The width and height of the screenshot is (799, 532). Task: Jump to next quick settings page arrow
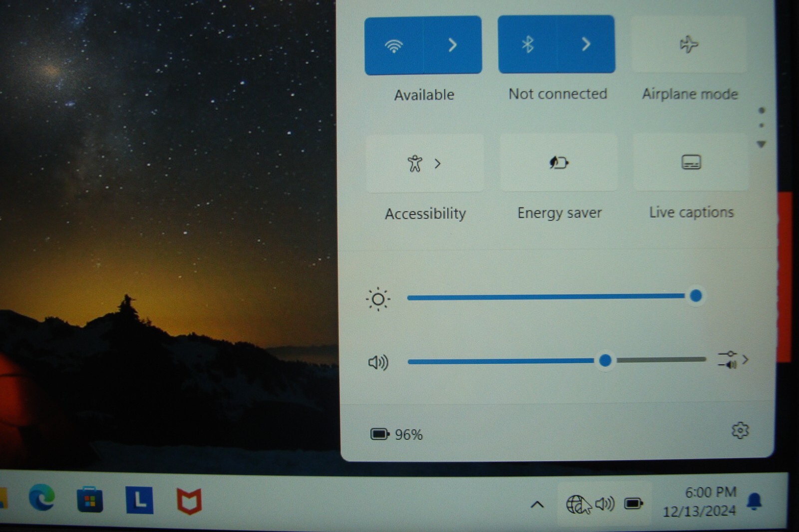point(761,144)
